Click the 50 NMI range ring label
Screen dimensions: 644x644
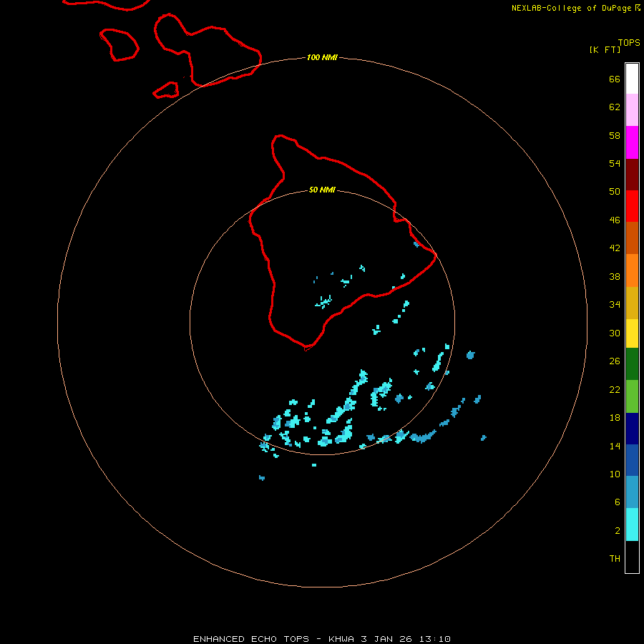point(322,190)
